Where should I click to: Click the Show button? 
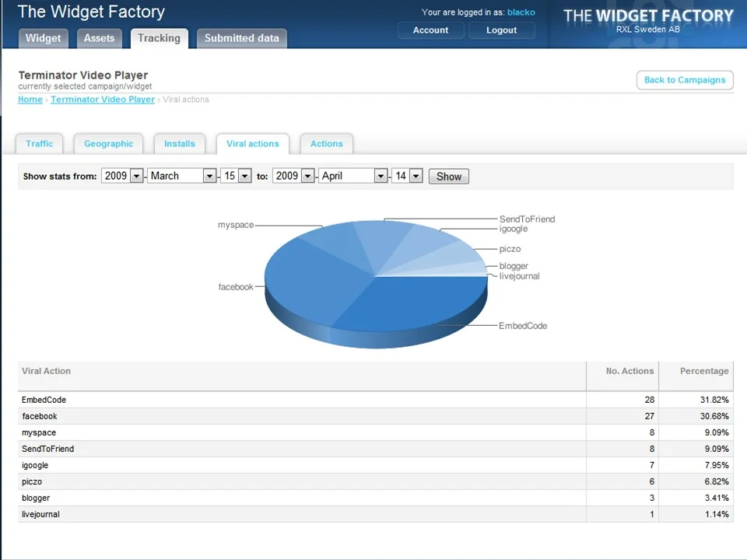tap(449, 177)
